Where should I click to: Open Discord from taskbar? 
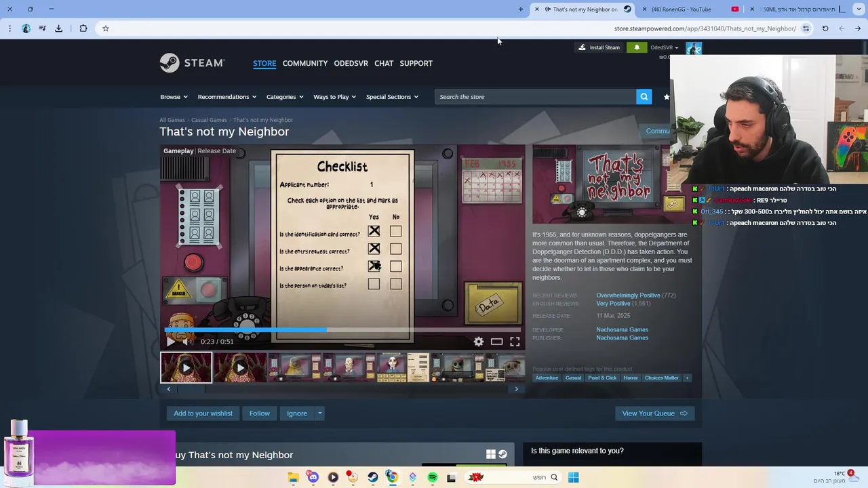pyautogui.click(x=313, y=477)
